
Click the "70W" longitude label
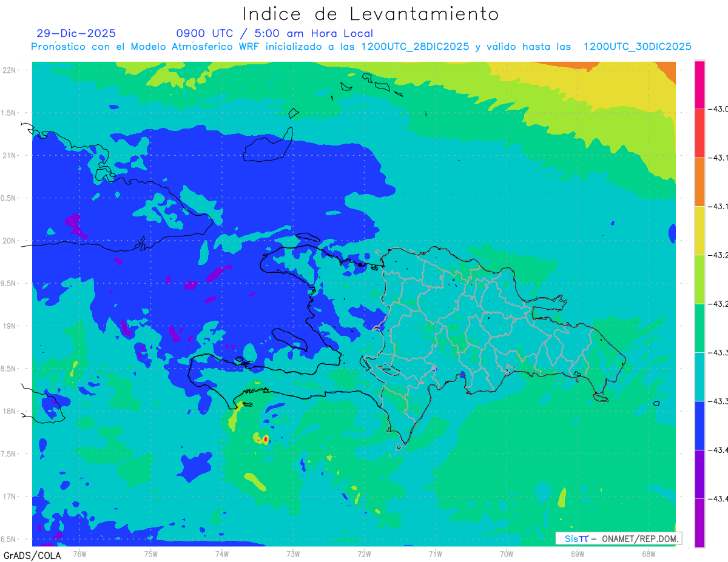506,554
